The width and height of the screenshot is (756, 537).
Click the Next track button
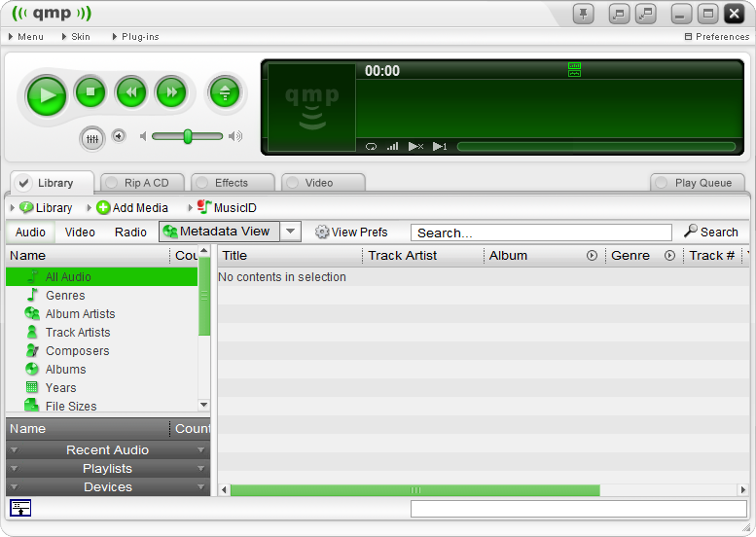(x=171, y=91)
